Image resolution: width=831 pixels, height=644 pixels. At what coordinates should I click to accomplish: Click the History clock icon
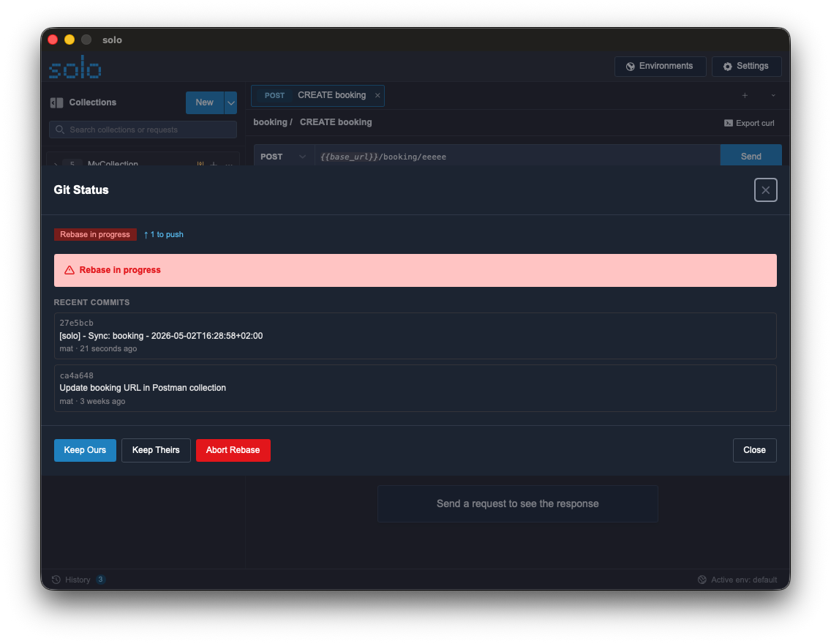[56, 580]
